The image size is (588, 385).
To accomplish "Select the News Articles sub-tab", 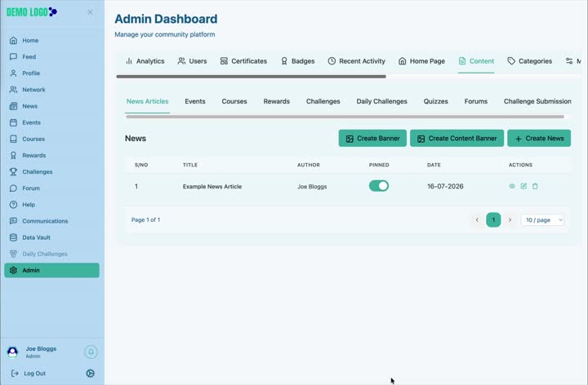I will pos(147,101).
